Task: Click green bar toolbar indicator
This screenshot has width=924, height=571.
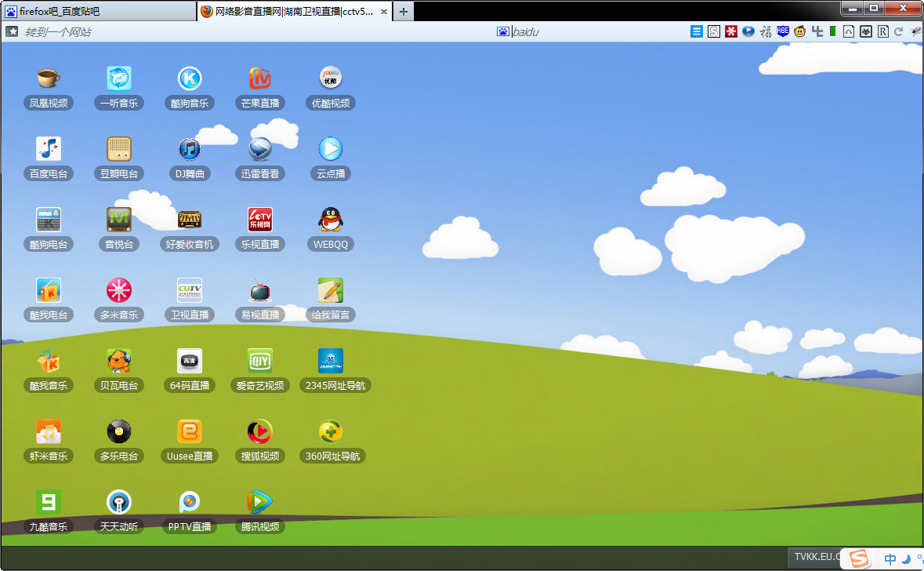Action: [x=832, y=31]
